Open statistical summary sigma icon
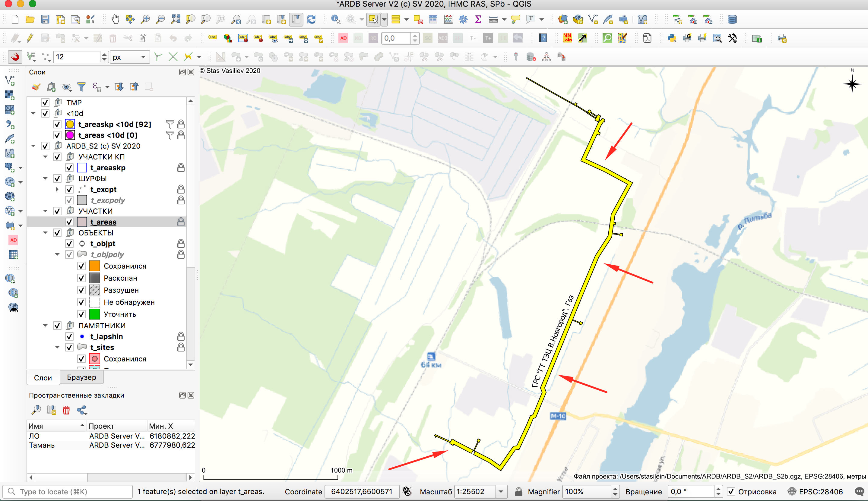Image resolution: width=868 pixels, height=501 pixels. pyautogui.click(x=478, y=19)
